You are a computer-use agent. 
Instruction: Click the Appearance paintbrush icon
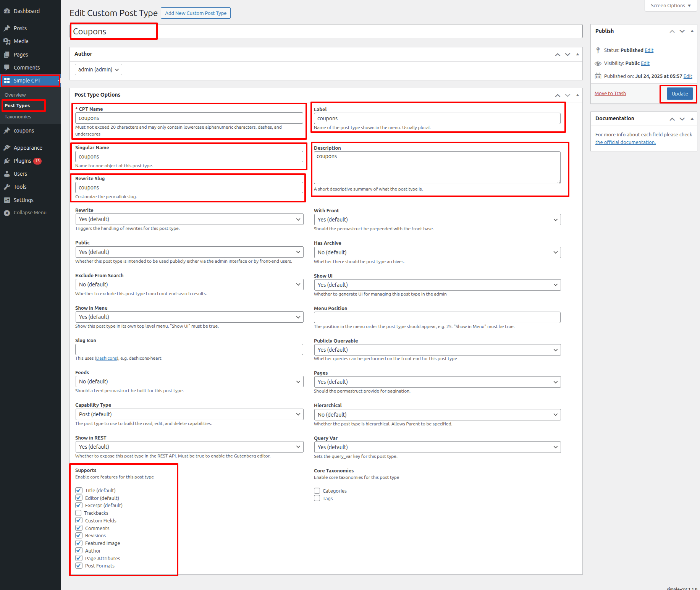pyautogui.click(x=7, y=148)
